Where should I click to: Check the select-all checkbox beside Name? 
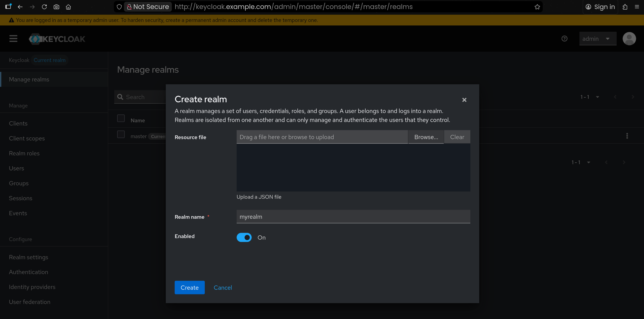pyautogui.click(x=121, y=118)
